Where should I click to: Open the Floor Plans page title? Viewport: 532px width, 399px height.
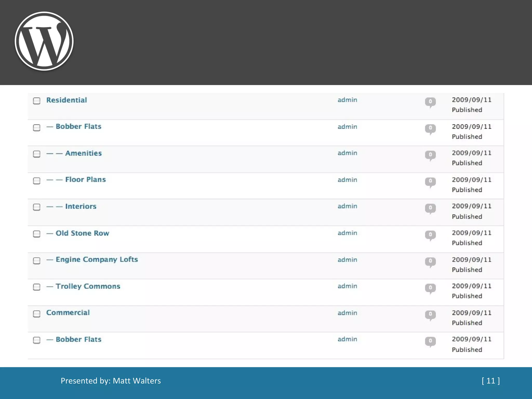coord(85,179)
